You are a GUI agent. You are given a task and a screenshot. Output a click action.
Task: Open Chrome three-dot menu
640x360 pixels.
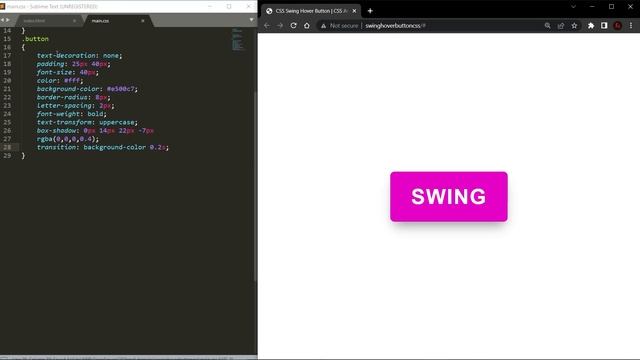pyautogui.click(x=631, y=25)
